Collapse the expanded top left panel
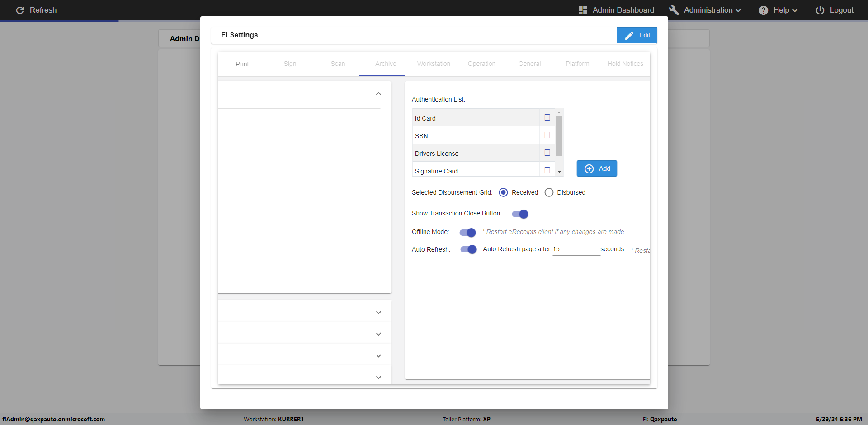Image resolution: width=868 pixels, height=425 pixels. click(378, 94)
